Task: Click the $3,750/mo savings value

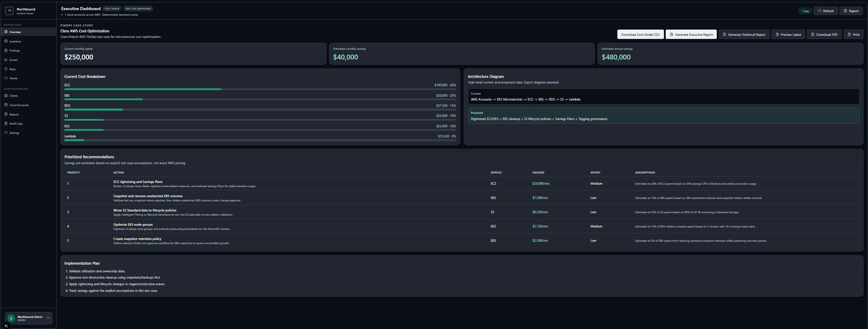Action: (540, 226)
